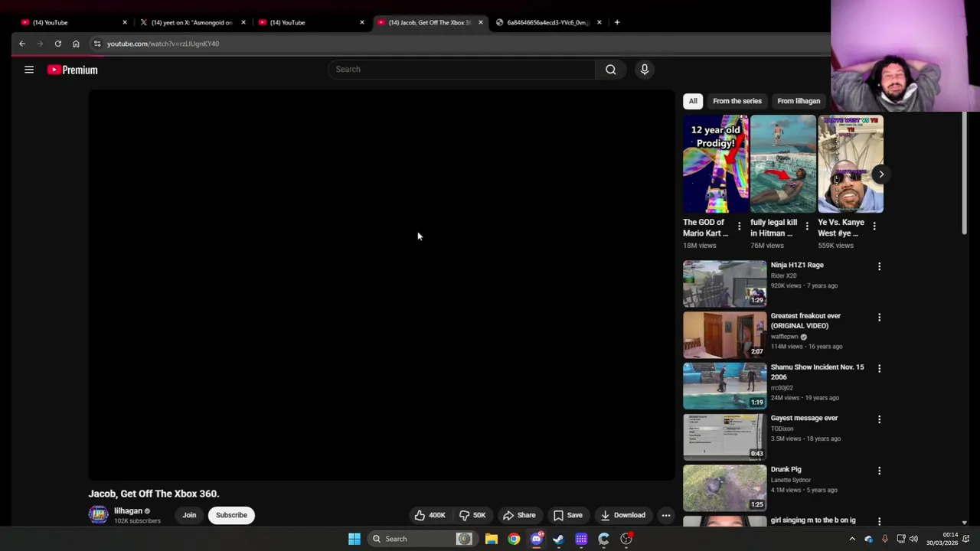Select the All filter chip
Viewport: 980px width, 551px height.
(x=693, y=101)
